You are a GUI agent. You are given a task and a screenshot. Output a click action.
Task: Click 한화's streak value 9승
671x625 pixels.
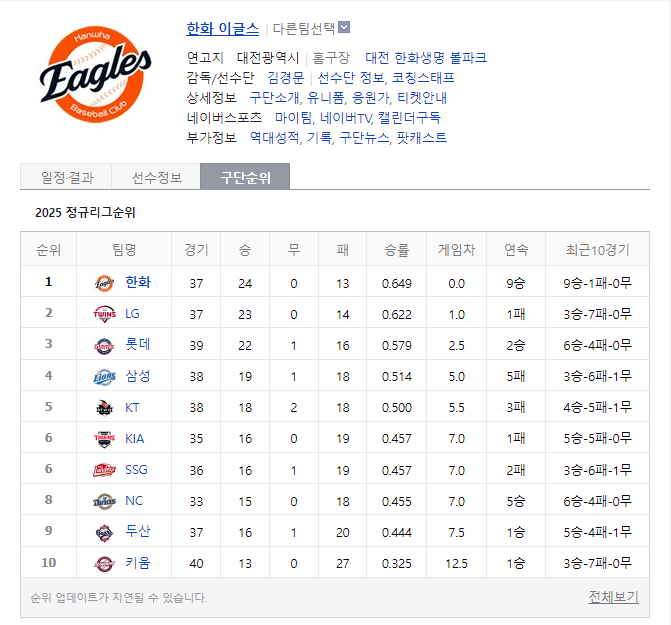(x=516, y=283)
